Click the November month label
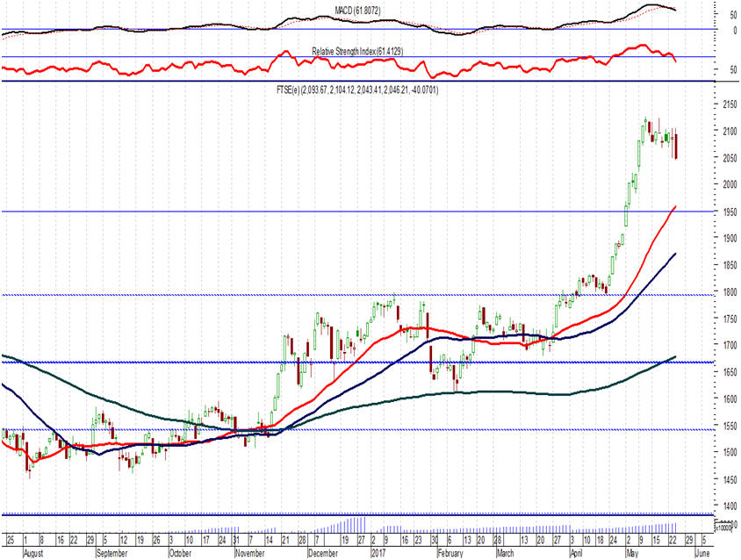Screen dimensions: 741x560 point(250,553)
